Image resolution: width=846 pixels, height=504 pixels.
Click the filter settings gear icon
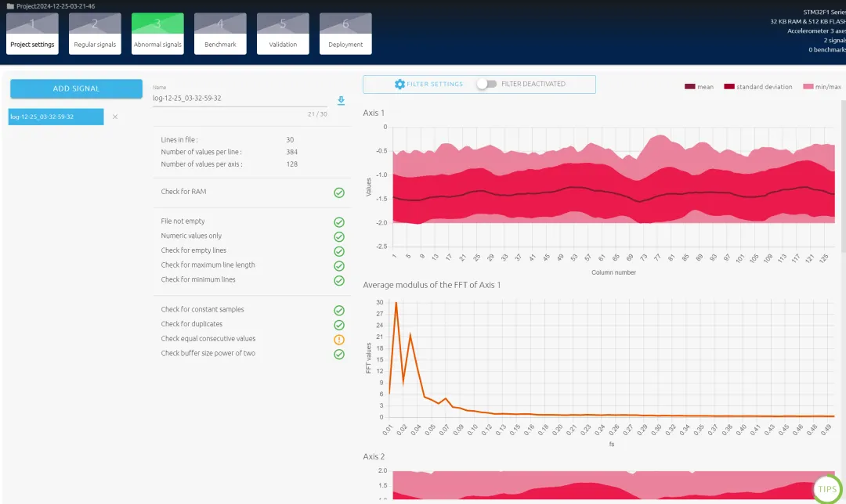click(399, 84)
